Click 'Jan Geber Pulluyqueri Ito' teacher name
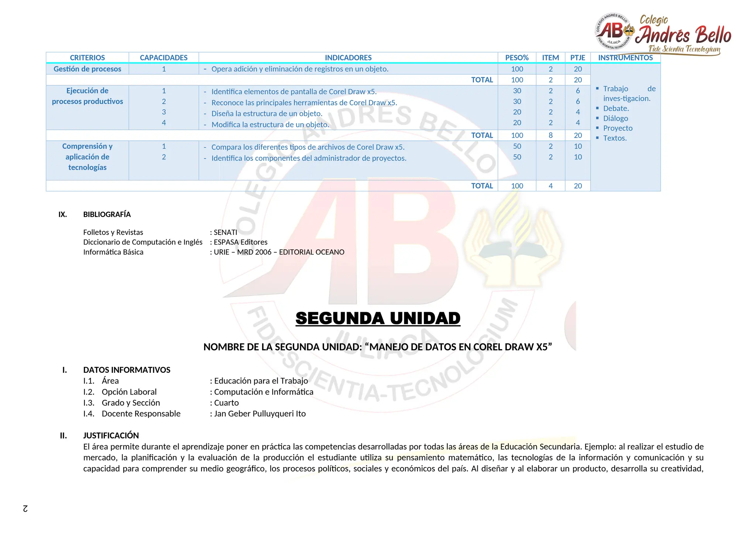The image size is (756, 535). pos(260,414)
